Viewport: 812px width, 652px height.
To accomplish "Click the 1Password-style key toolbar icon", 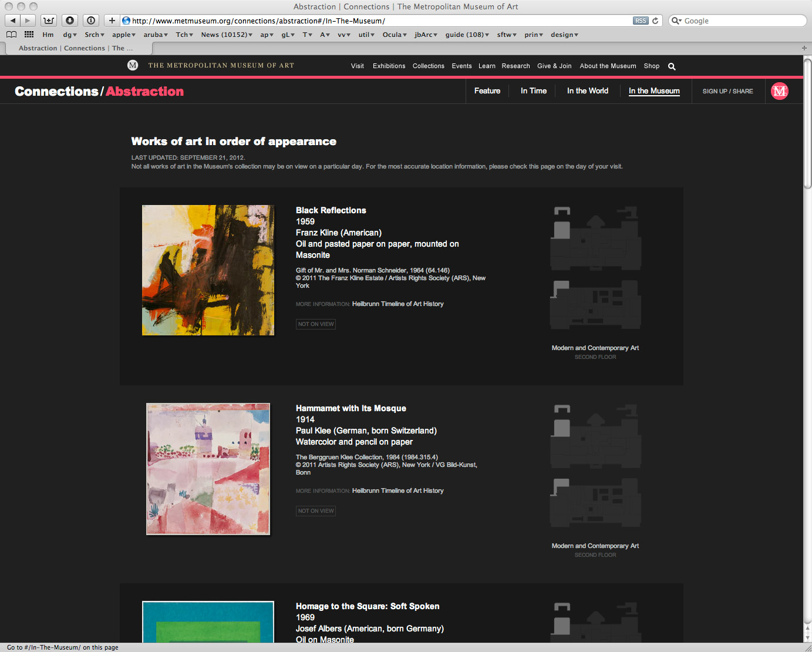I will coord(91,21).
